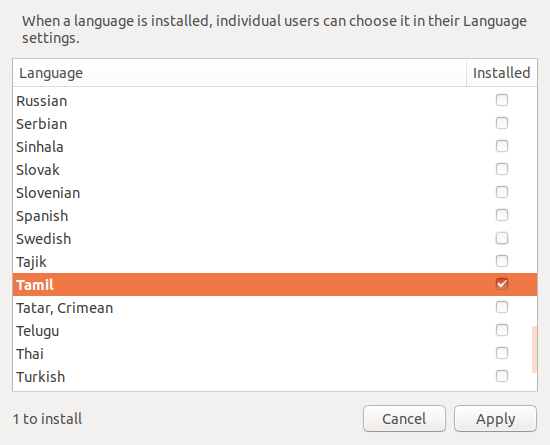This screenshot has width=550, height=445.
Task: Select the Turkish row name
Action: pyautogui.click(x=41, y=377)
